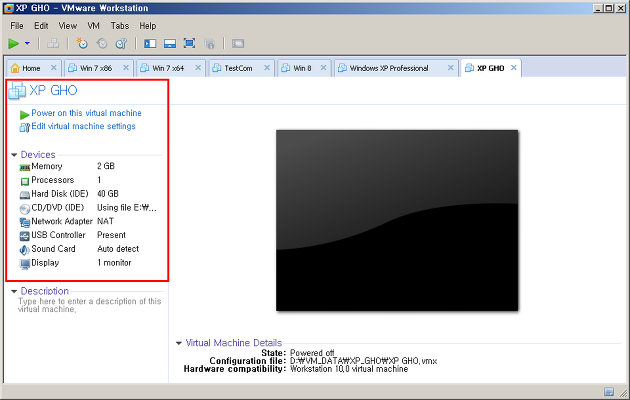Open the snapshot manager toolbar icon
This screenshot has height=400, width=630.
(x=121, y=43)
